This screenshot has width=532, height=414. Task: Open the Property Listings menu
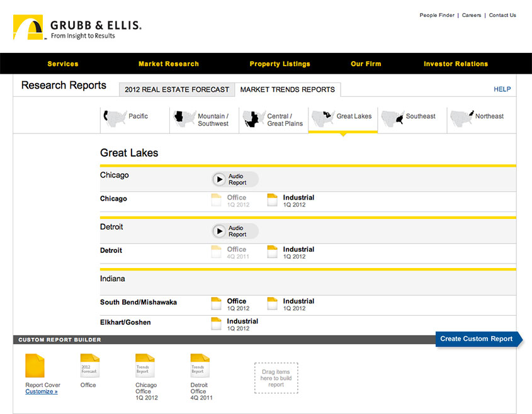pos(280,64)
